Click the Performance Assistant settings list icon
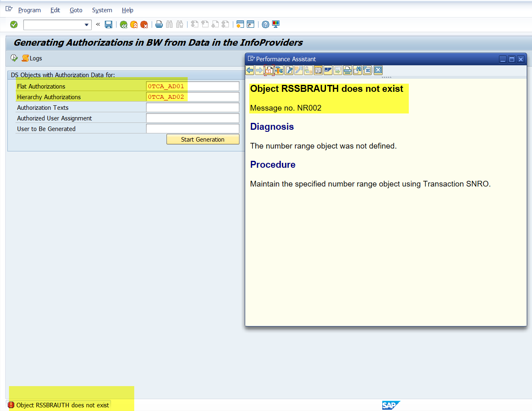The image size is (532, 411). click(367, 70)
